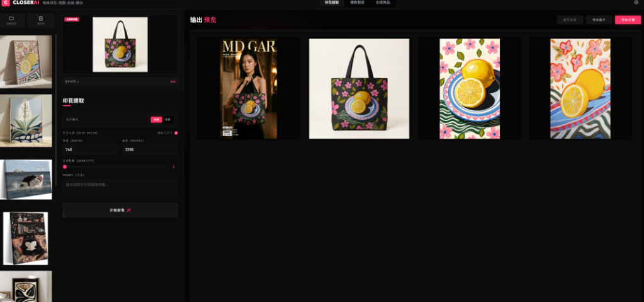Switch to the 印花提取 tab

pyautogui.click(x=332, y=3)
